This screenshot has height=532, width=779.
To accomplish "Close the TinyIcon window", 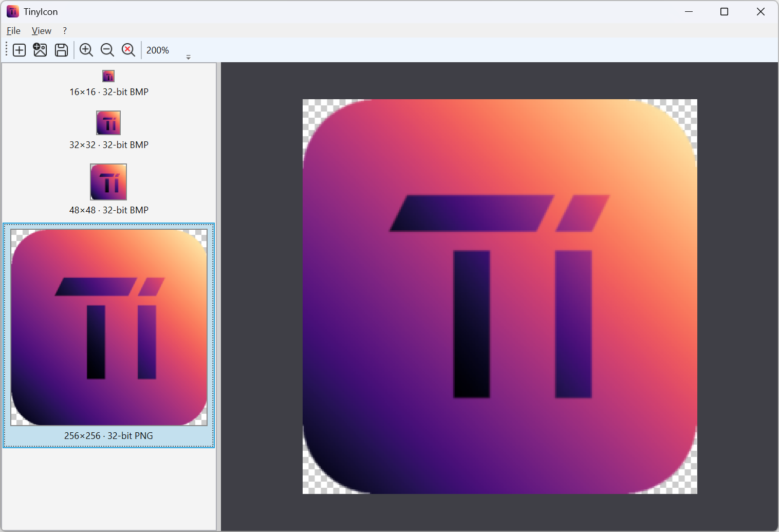I will pos(761,11).
